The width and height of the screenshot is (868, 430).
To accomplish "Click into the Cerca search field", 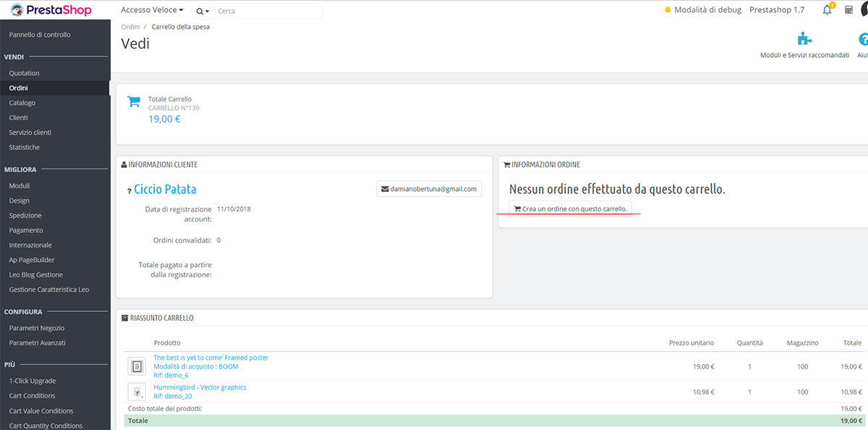I will (x=264, y=12).
